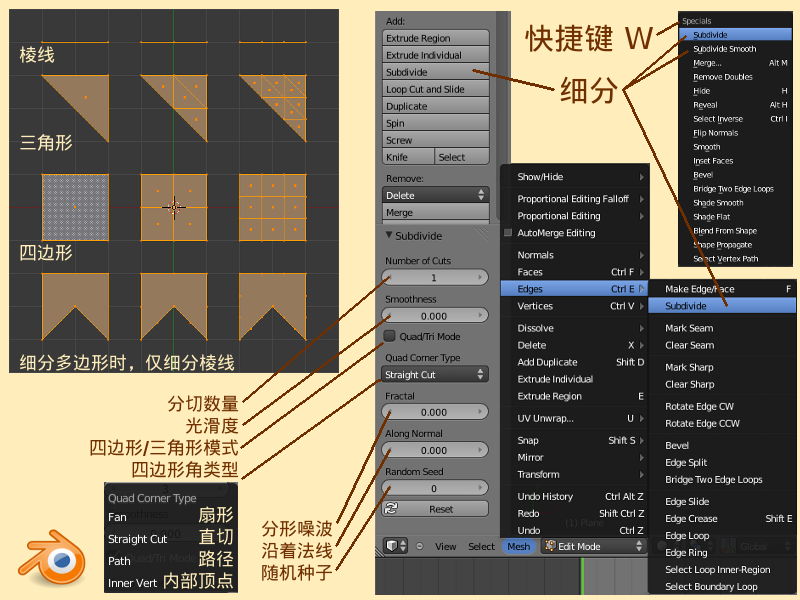Choose Redo in Mesh menu
Image resolution: width=800 pixels, height=600 pixels.
574,513
